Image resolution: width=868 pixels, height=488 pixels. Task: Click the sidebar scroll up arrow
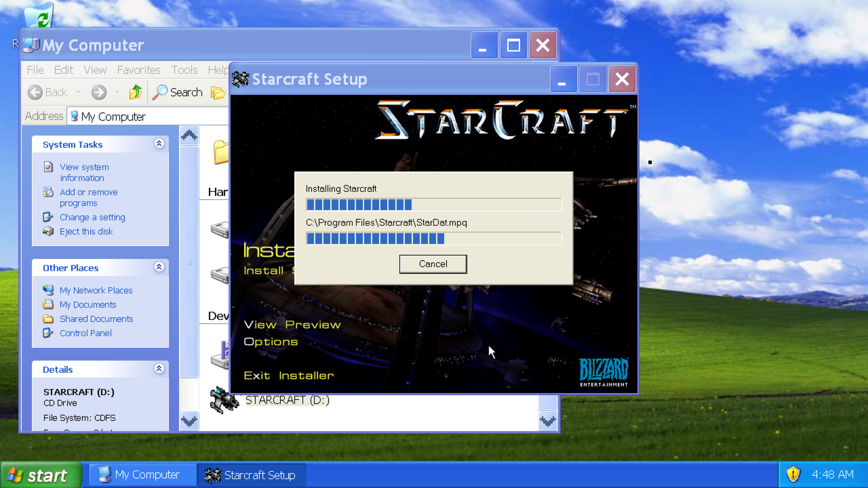189,136
